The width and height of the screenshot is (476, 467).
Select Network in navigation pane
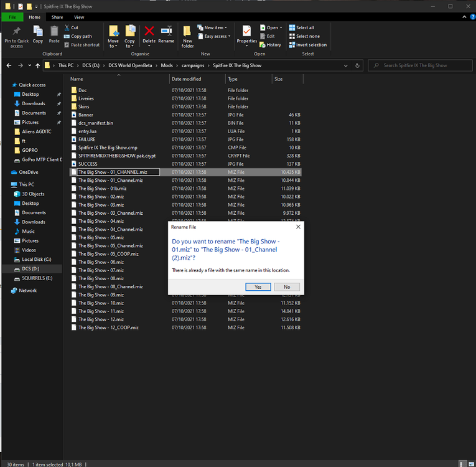pos(27,290)
